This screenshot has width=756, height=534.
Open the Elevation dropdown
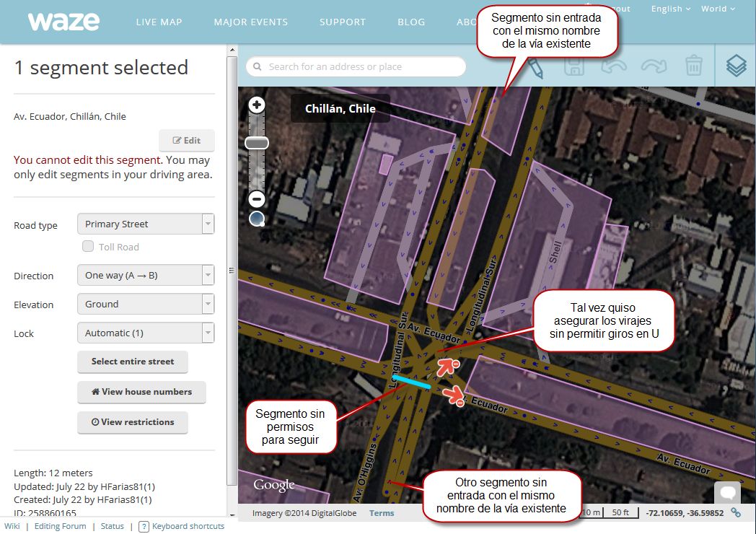click(146, 305)
